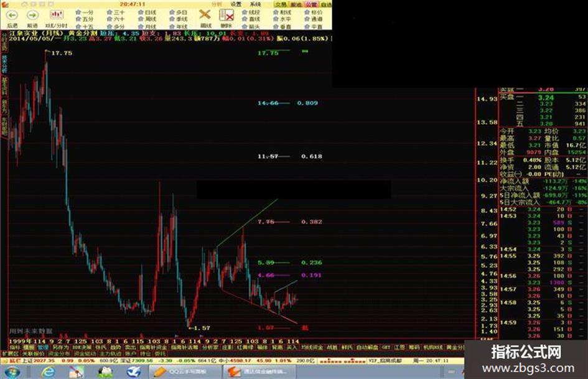Click the 另存为 save-as tab
This screenshot has height=379, width=588.
coord(60,347)
